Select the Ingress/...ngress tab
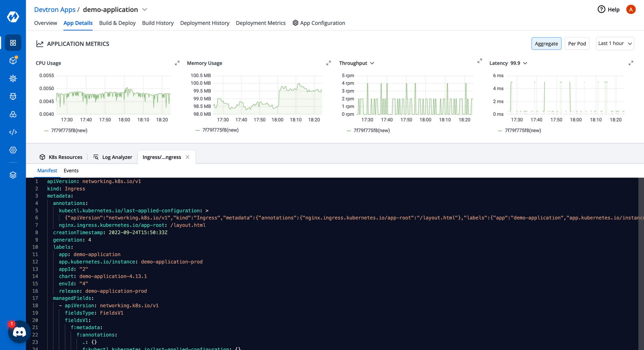Screen dimensions: 644x350 pyautogui.click(x=162, y=157)
